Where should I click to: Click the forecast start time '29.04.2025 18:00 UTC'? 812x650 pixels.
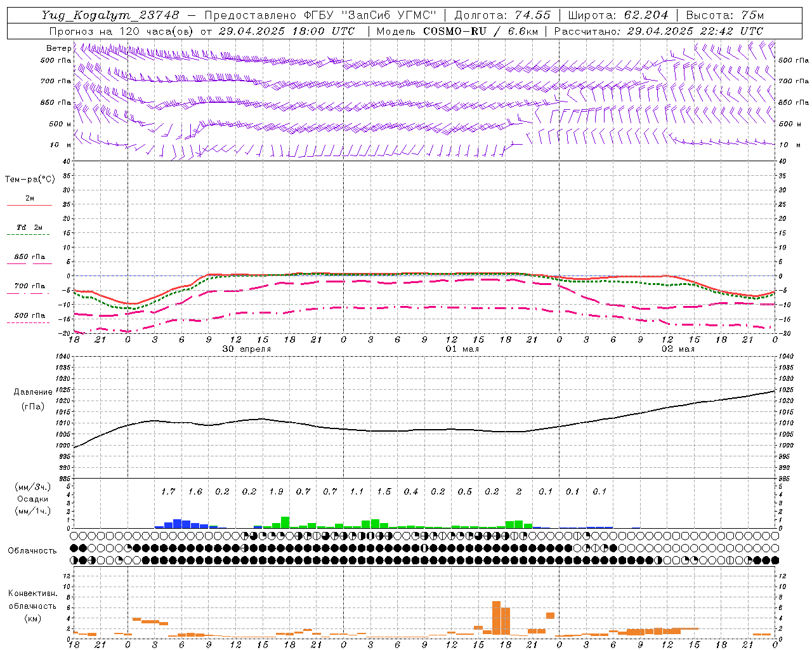point(287,31)
